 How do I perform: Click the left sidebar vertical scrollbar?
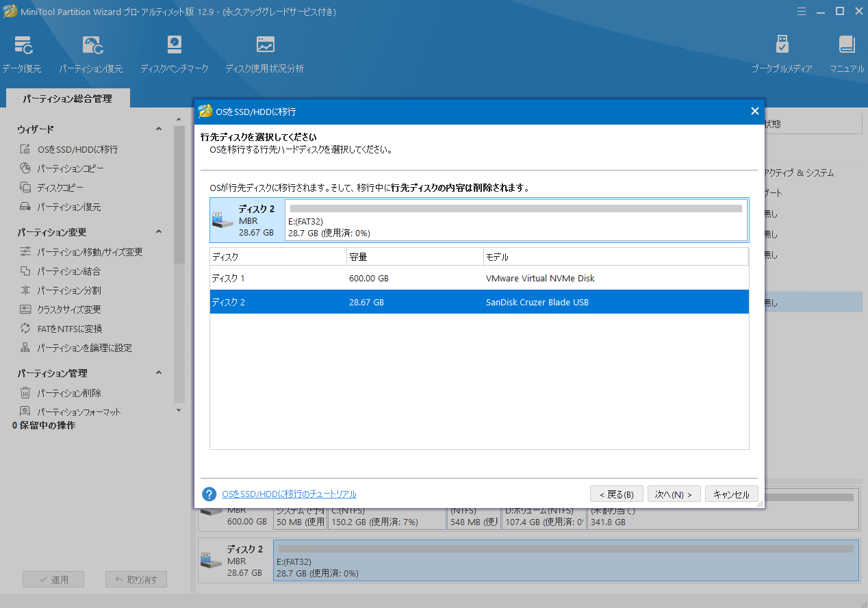click(179, 205)
